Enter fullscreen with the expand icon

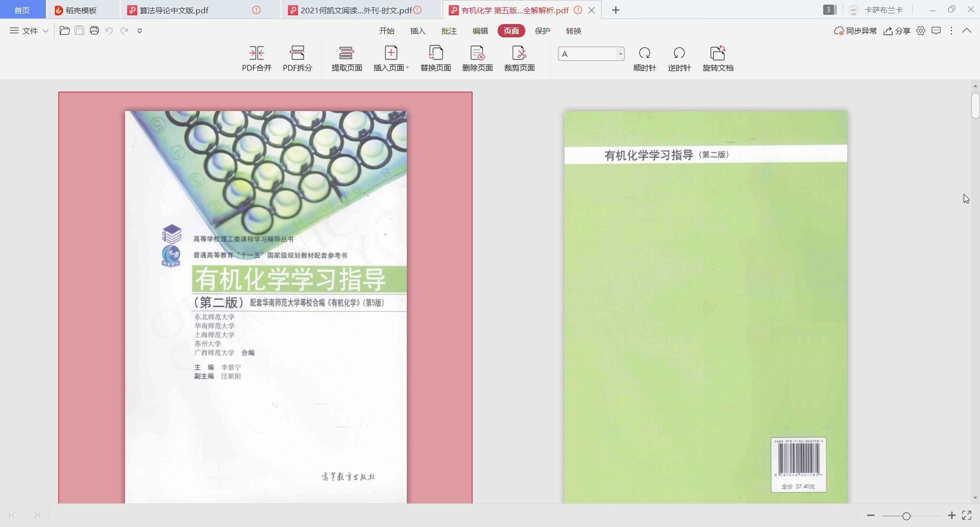[x=967, y=516]
